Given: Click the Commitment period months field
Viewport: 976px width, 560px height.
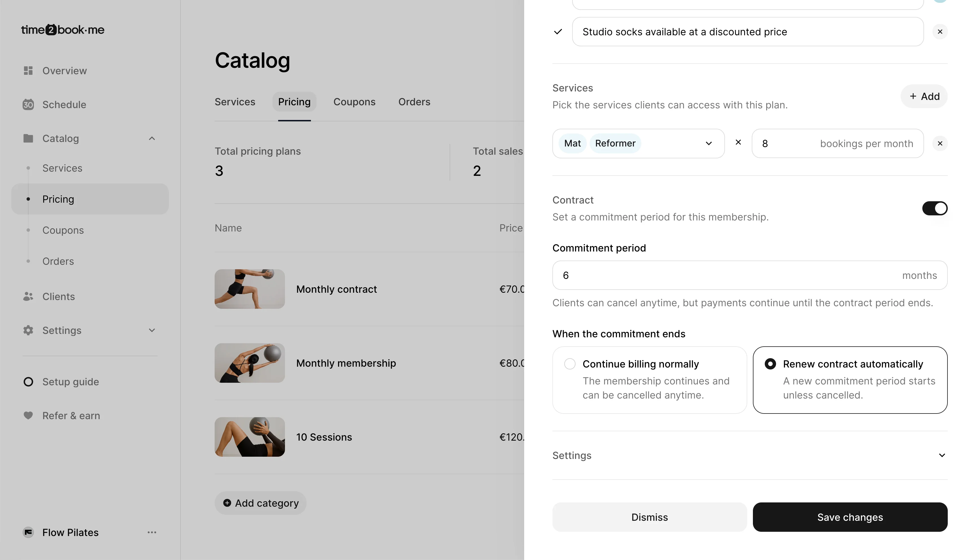Looking at the screenshot, I should [x=731, y=275].
